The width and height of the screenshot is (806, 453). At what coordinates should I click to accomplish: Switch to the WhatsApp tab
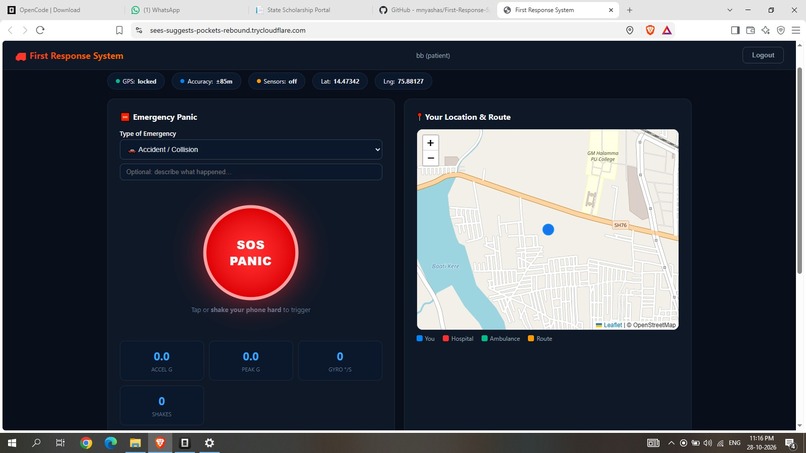[x=185, y=10]
